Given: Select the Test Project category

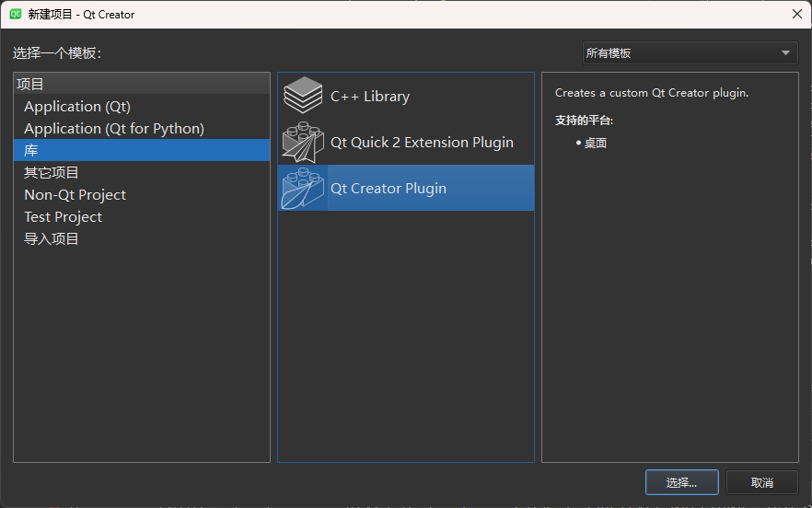Looking at the screenshot, I should pyautogui.click(x=142, y=216).
